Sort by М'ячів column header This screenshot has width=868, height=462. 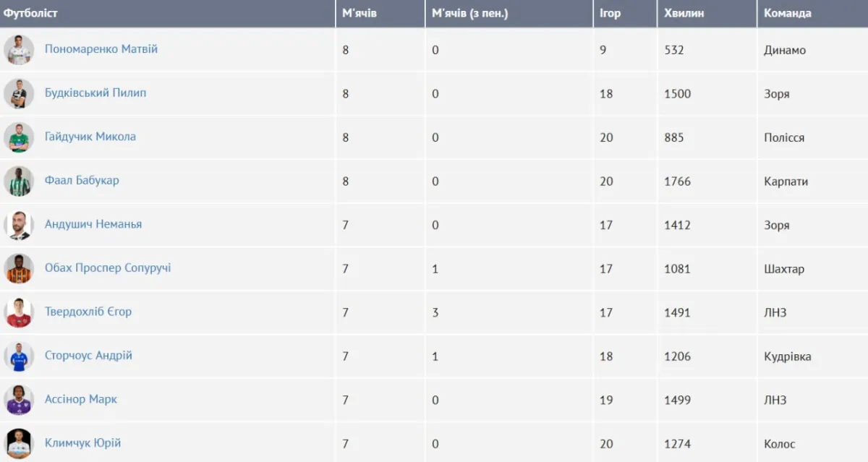(359, 13)
